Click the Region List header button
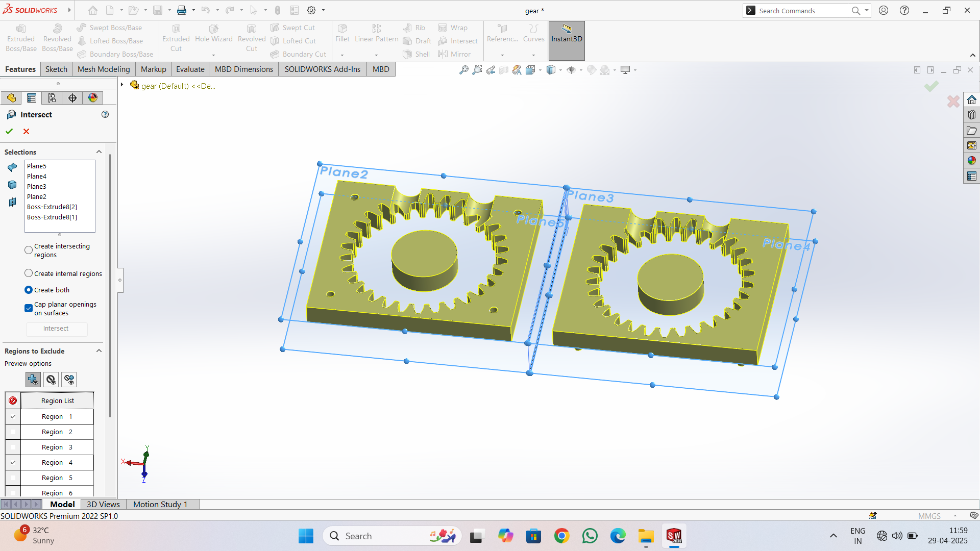Screen dimensions: 980x551 58,400
